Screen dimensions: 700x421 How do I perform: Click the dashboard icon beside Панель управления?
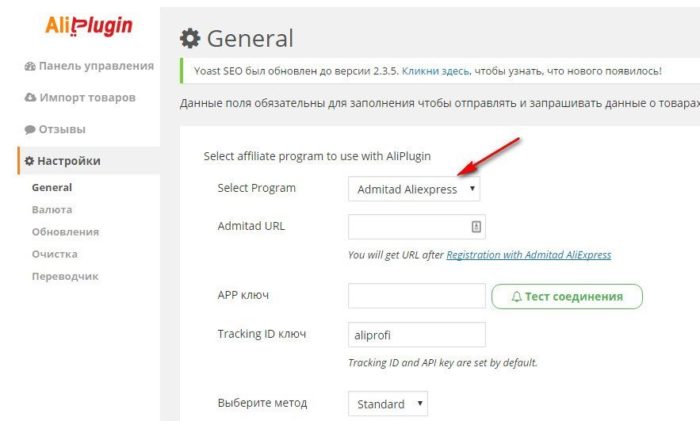point(30,67)
